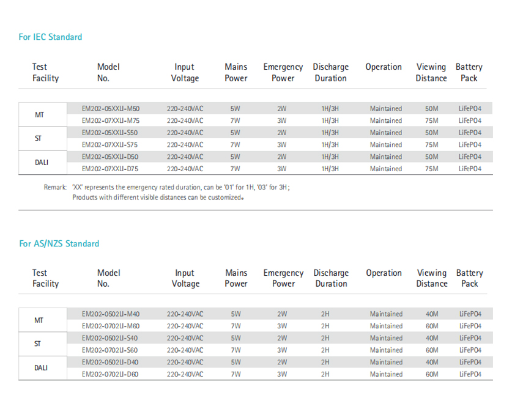Click the MT row label in AS/NZS table
This screenshot has width=512, height=420.
tap(39, 320)
